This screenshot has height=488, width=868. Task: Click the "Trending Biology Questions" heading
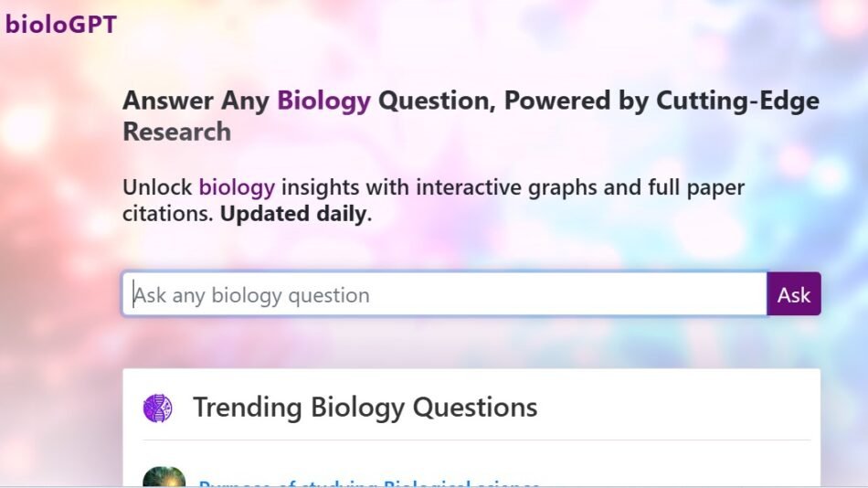[365, 407]
